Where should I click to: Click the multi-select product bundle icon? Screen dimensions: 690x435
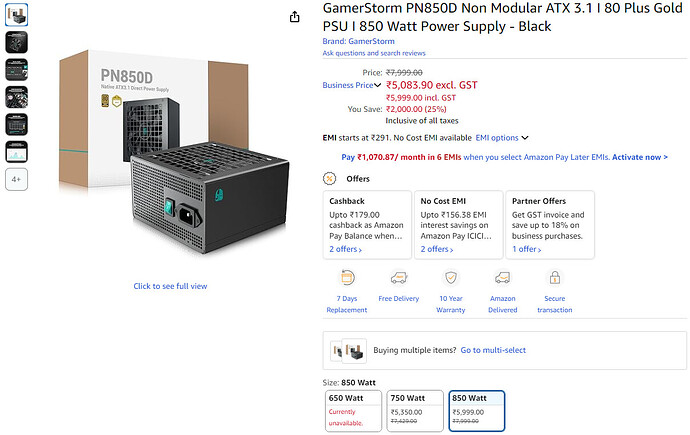click(x=348, y=351)
